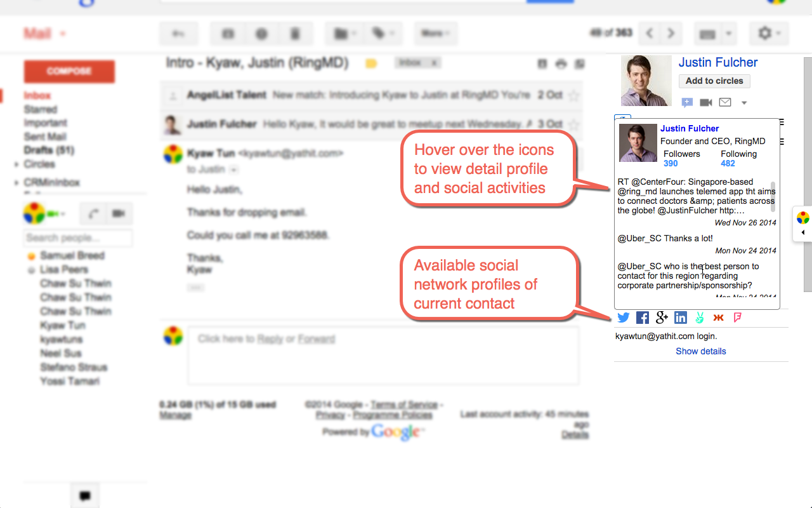The height and width of the screenshot is (508, 812).
Task: Delete this conversation with trash icon
Action: 295,34
